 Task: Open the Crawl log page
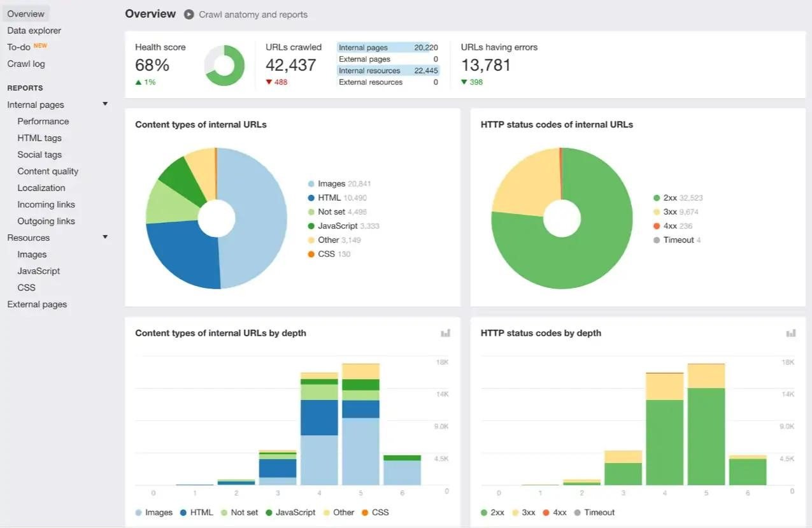point(26,64)
